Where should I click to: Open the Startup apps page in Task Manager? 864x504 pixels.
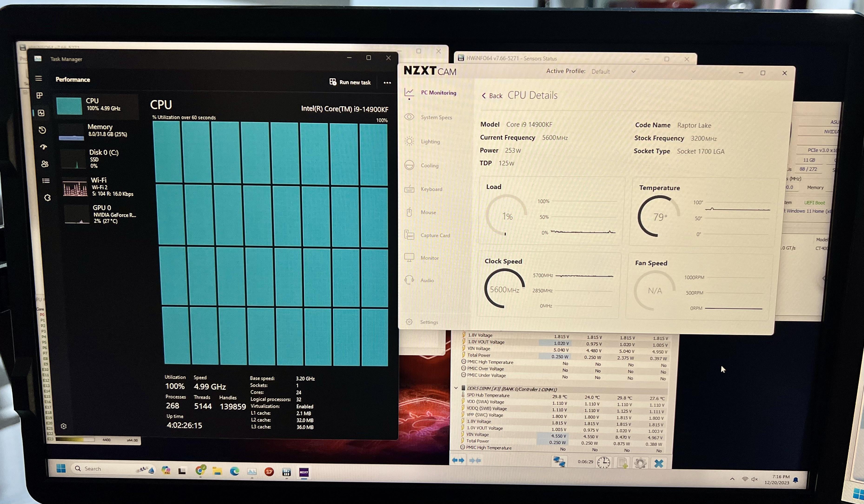pos(43,147)
